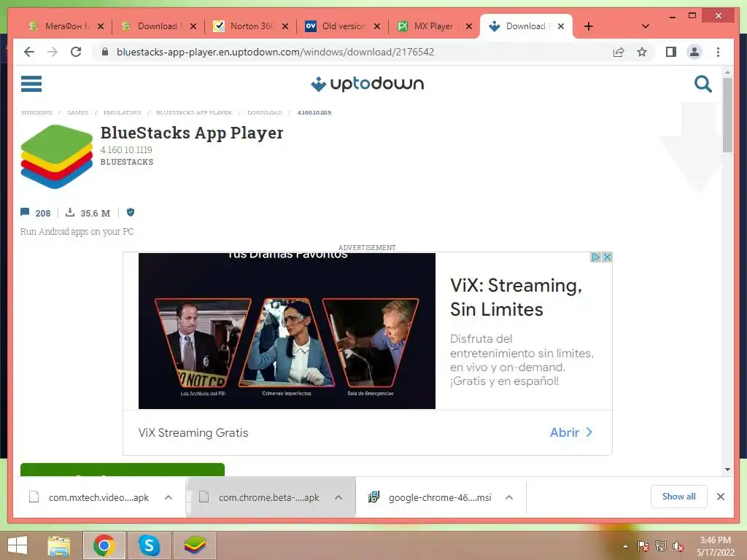Viewport: 747px width, 560px height.
Task: Click the Uptodown logo
Action: pos(367,84)
